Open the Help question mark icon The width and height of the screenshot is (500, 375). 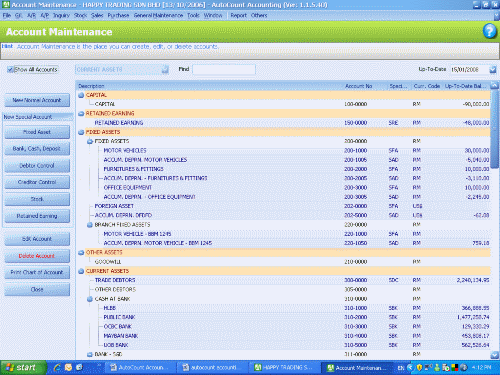tap(490, 31)
